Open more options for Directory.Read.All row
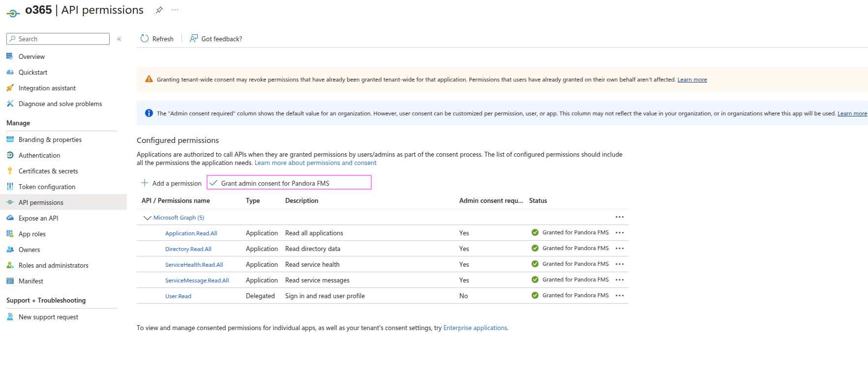Image resolution: width=868 pixels, height=365 pixels. [620, 249]
